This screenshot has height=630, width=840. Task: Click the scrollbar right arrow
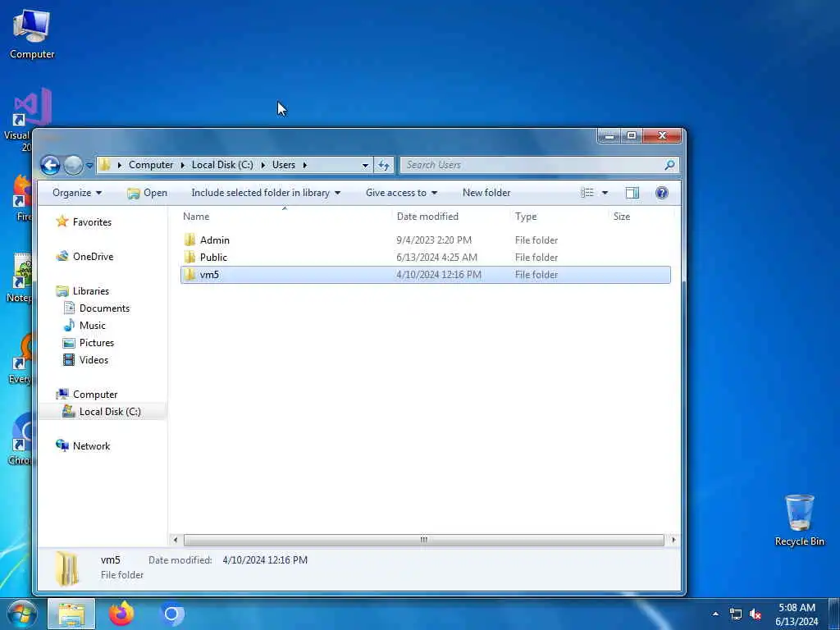coord(673,540)
